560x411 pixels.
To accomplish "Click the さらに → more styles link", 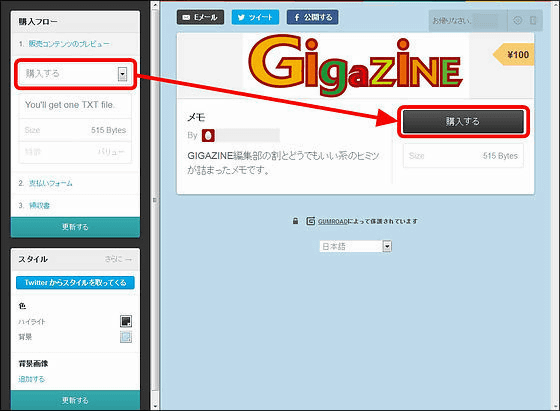I will coord(118,259).
